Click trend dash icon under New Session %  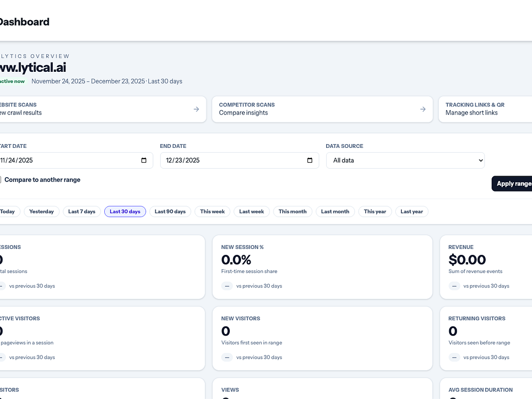[x=227, y=286]
